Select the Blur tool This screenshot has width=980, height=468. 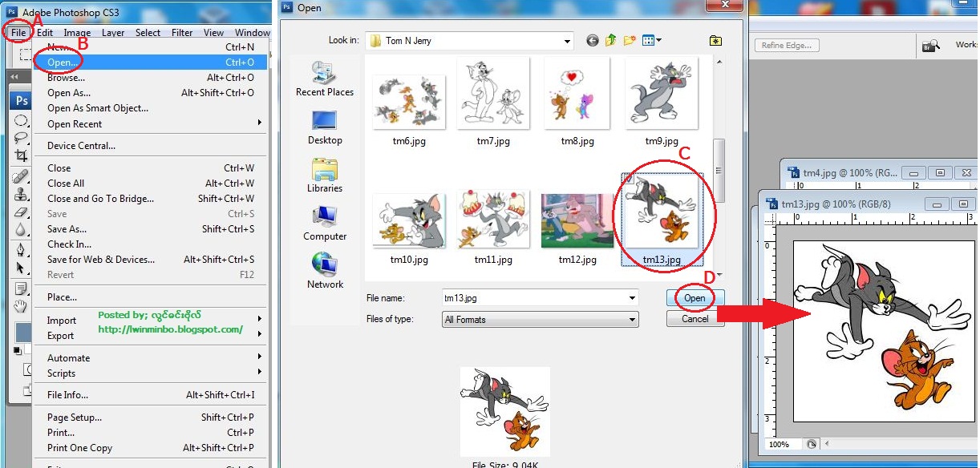click(x=21, y=230)
